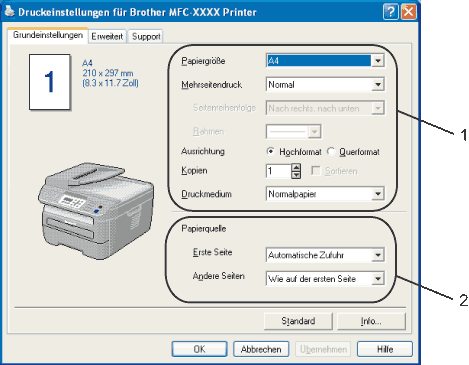Click the Info... button
Screen dimensions: 469x365
tap(371, 321)
